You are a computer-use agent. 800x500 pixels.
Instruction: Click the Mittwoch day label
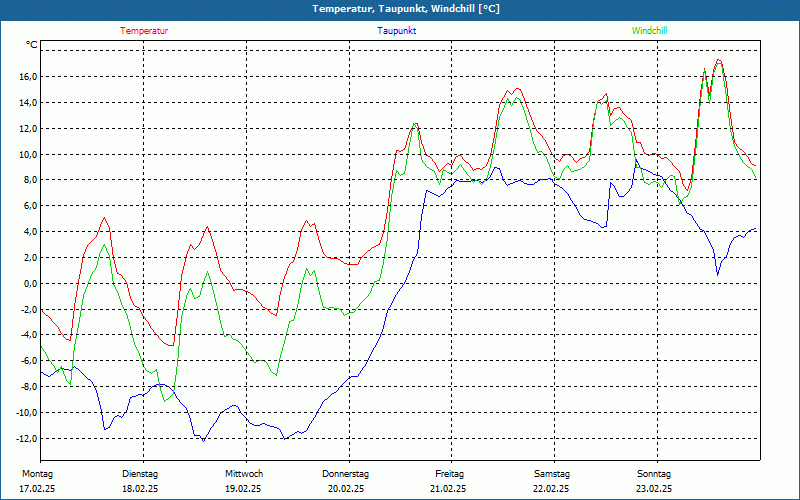click(x=244, y=474)
